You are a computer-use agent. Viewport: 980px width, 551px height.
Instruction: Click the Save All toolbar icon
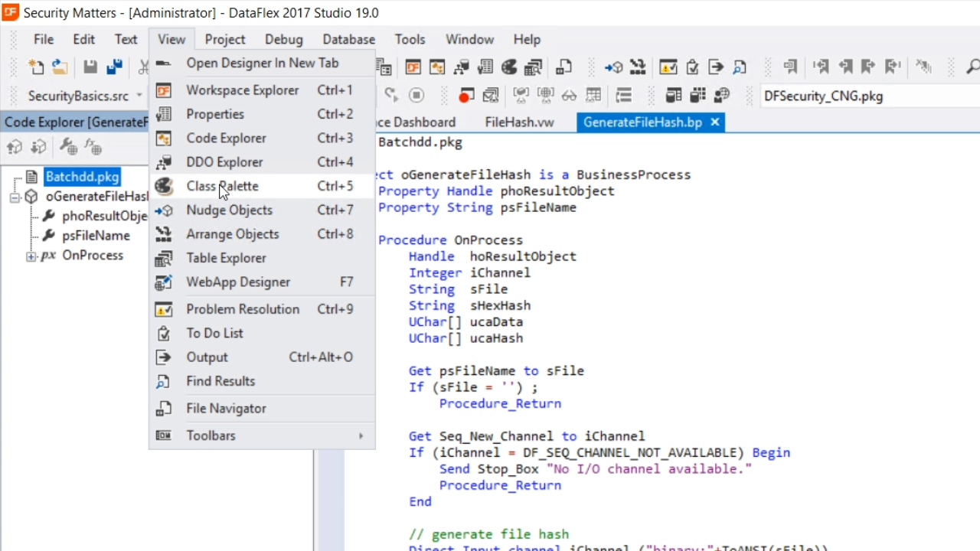[114, 67]
